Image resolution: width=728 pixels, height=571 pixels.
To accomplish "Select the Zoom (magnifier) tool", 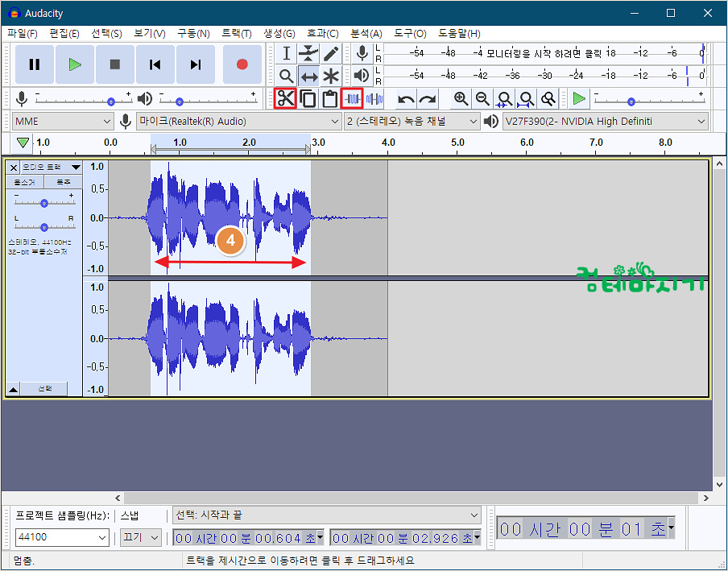I will tap(286, 76).
